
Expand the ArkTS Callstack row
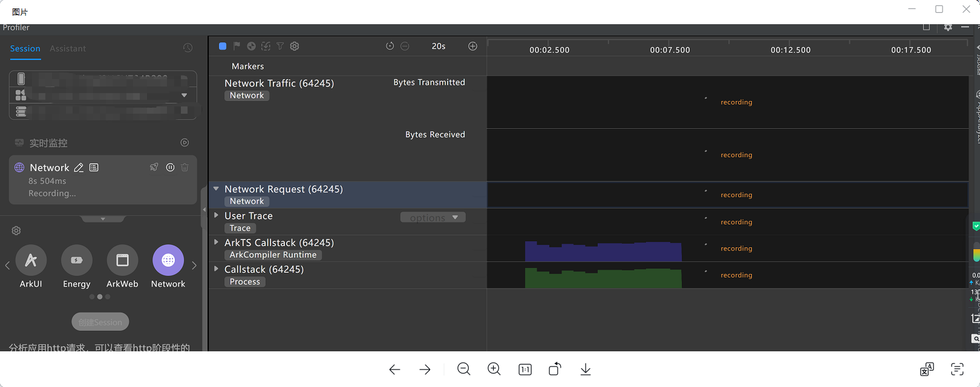[x=216, y=242]
